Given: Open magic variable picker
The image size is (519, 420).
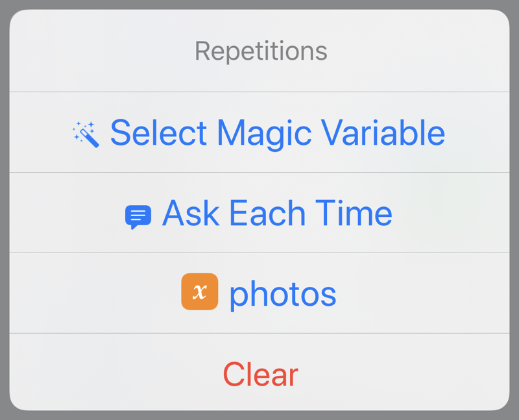Looking at the screenshot, I should (x=259, y=132).
